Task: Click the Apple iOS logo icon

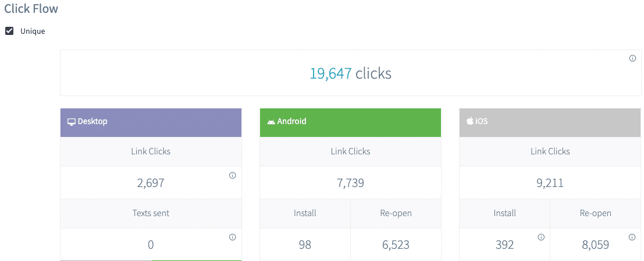Action: (x=470, y=122)
